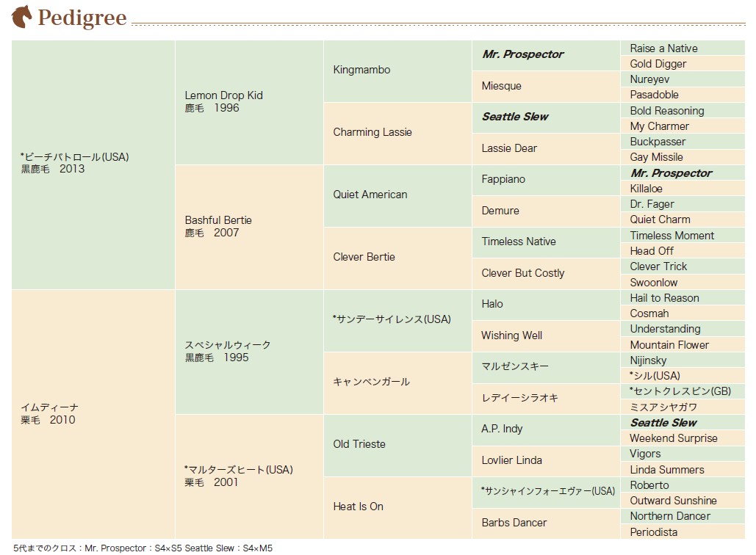The height and width of the screenshot is (555, 756).
Task: Click the Quiet American entry
Action: pyautogui.click(x=397, y=196)
